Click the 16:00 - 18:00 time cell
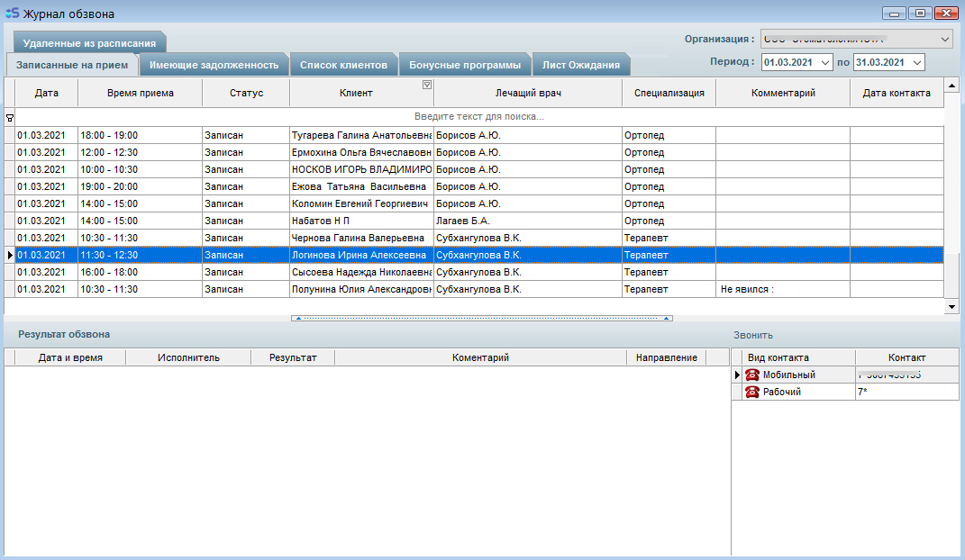 (140, 272)
